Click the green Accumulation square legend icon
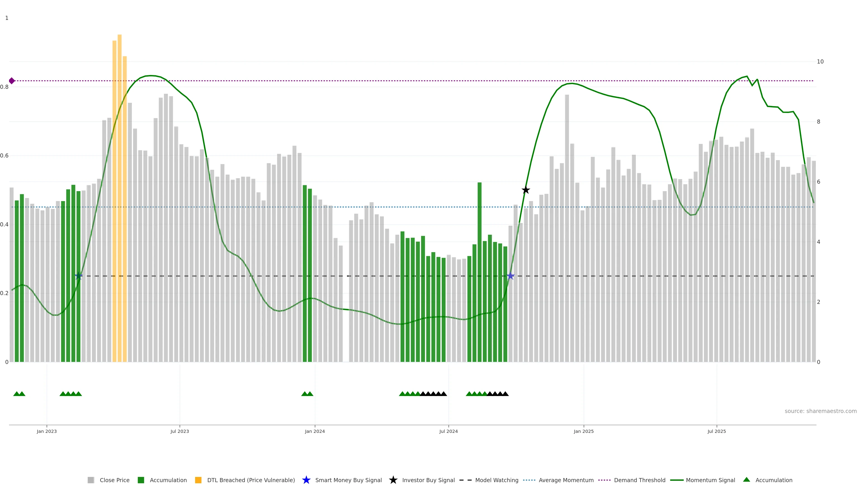868x488 pixels. [141, 480]
